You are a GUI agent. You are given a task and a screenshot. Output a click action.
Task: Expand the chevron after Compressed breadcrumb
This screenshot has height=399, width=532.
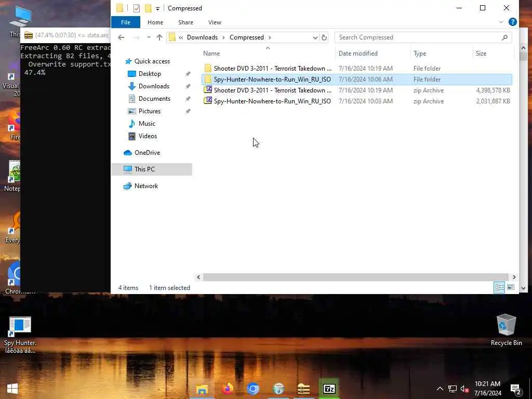pos(270,37)
